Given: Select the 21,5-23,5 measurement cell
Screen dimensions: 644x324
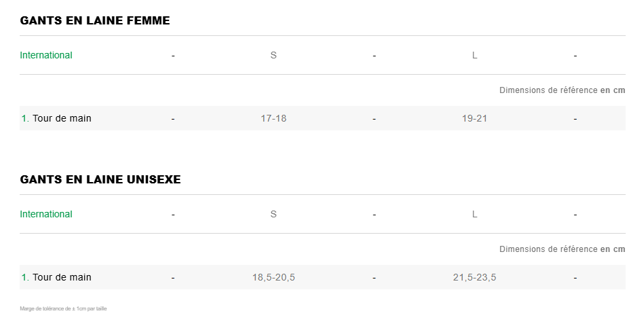Looking at the screenshot, I should point(474,277).
